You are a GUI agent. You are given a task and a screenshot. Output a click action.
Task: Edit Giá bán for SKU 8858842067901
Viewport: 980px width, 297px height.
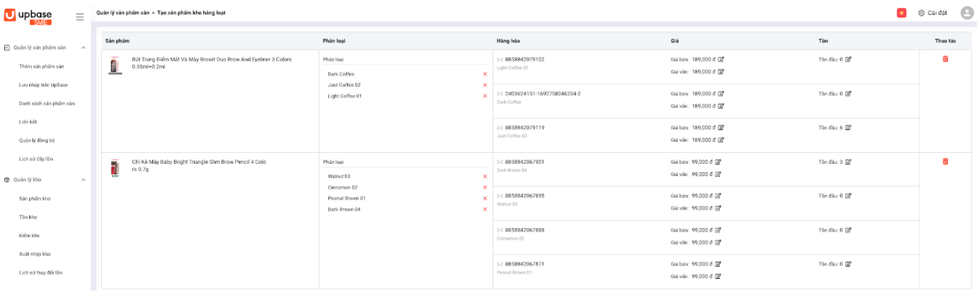(x=718, y=162)
